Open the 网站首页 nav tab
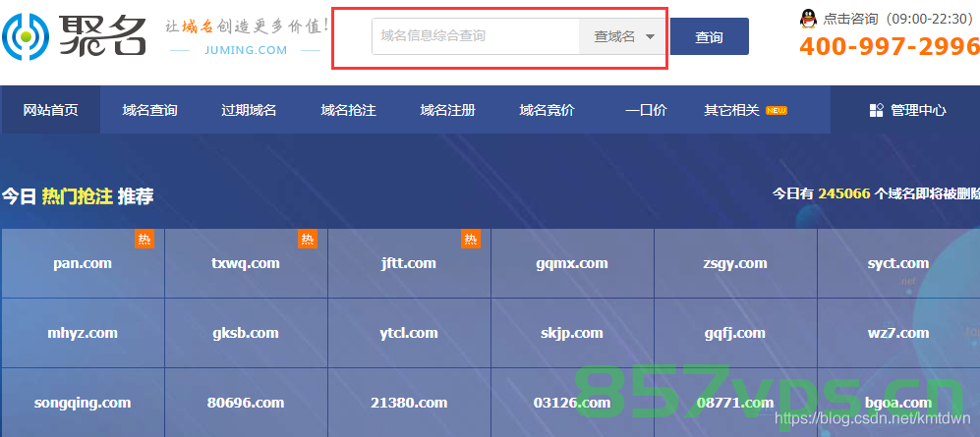Image resolution: width=980 pixels, height=437 pixels. [51, 111]
